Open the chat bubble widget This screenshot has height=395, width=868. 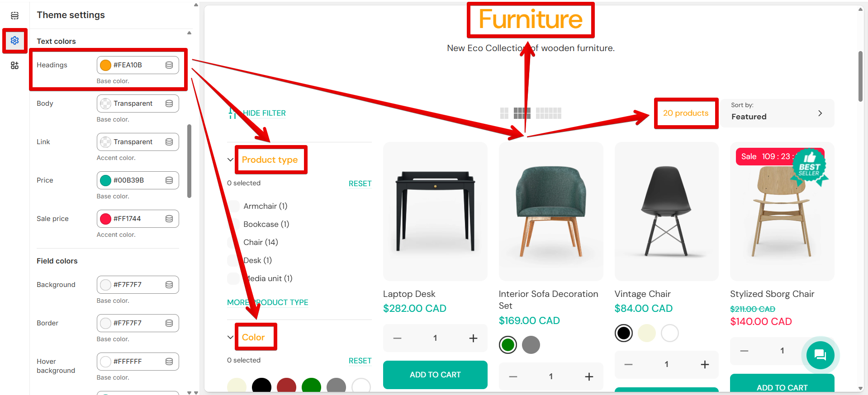pos(820,355)
